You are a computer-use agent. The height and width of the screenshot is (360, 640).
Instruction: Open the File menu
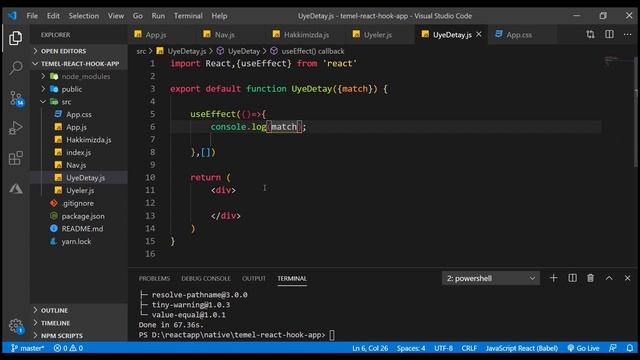(x=32, y=16)
